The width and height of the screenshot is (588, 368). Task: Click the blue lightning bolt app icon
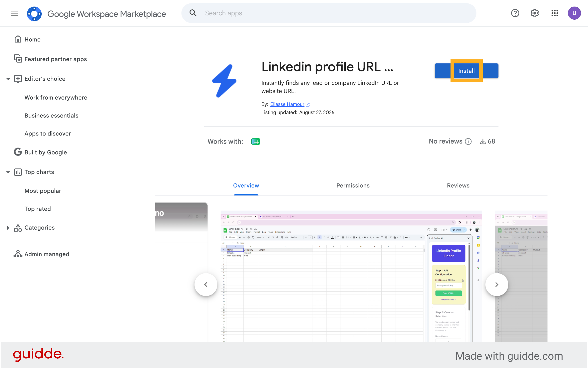coord(224,81)
